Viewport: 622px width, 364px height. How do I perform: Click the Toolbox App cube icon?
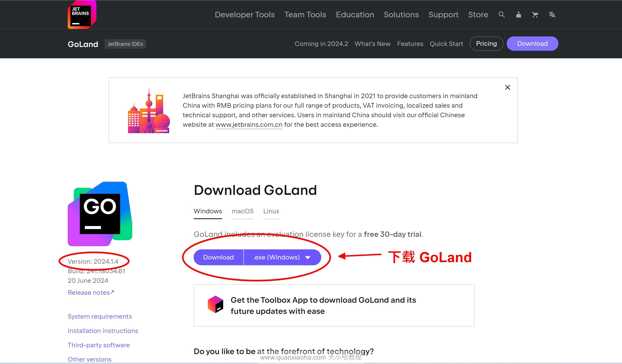pos(215,304)
